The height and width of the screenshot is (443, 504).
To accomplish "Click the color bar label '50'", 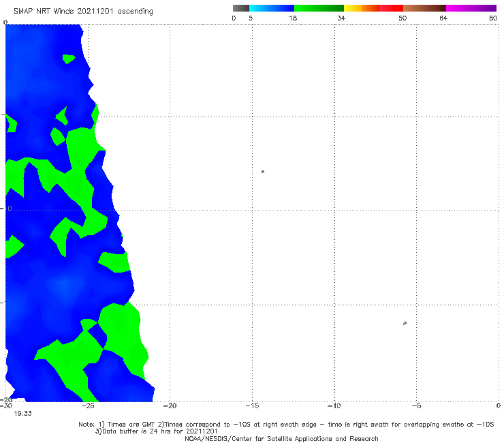I will coord(403,18).
